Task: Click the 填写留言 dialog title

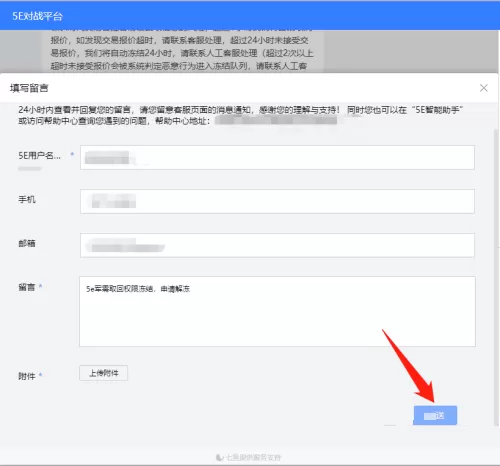Action: (x=29, y=88)
